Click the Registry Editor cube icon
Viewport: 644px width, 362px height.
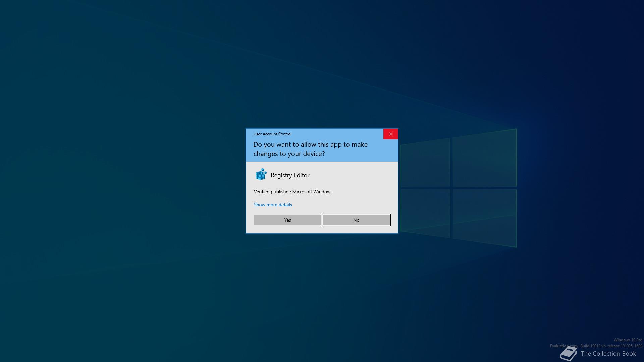click(x=261, y=175)
